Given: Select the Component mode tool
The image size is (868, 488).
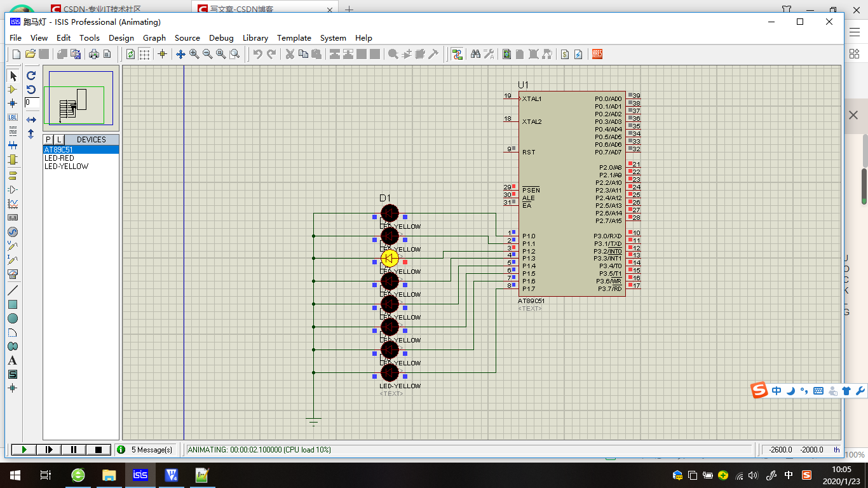Looking at the screenshot, I should [13, 90].
